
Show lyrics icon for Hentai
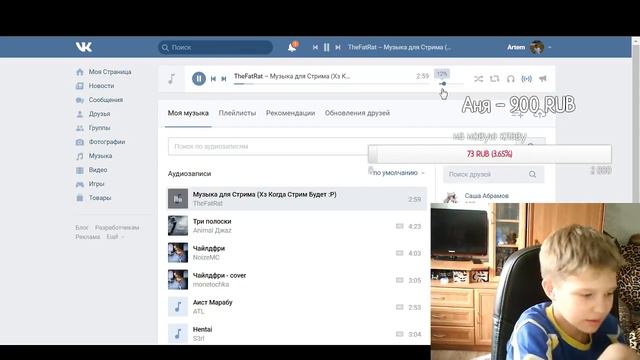[400, 334]
